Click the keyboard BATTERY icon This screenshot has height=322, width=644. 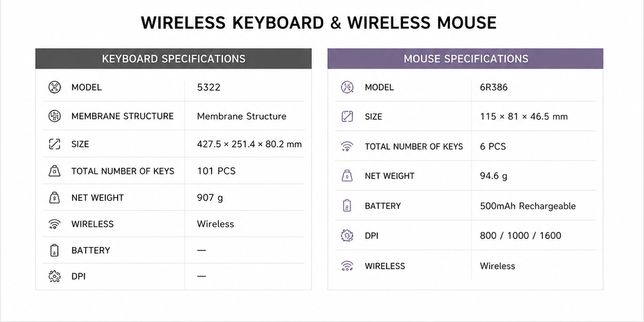pyautogui.click(x=54, y=250)
